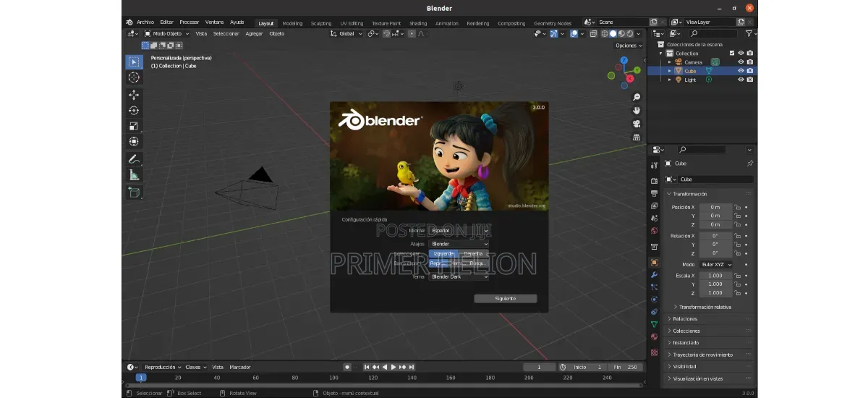This screenshot has height=398, width=868.
Task: Switch perspective/orthographic grid icon
Action: pos(637,137)
